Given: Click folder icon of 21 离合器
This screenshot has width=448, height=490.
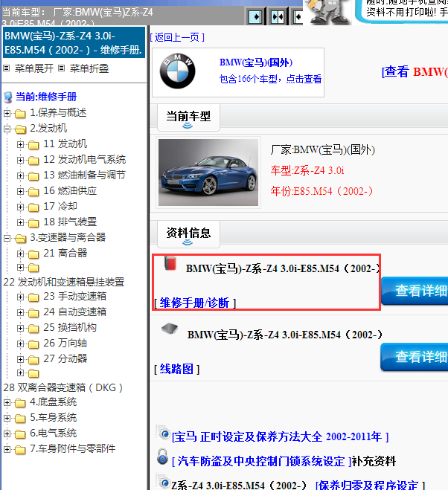Looking at the screenshot, I should click(33, 254).
